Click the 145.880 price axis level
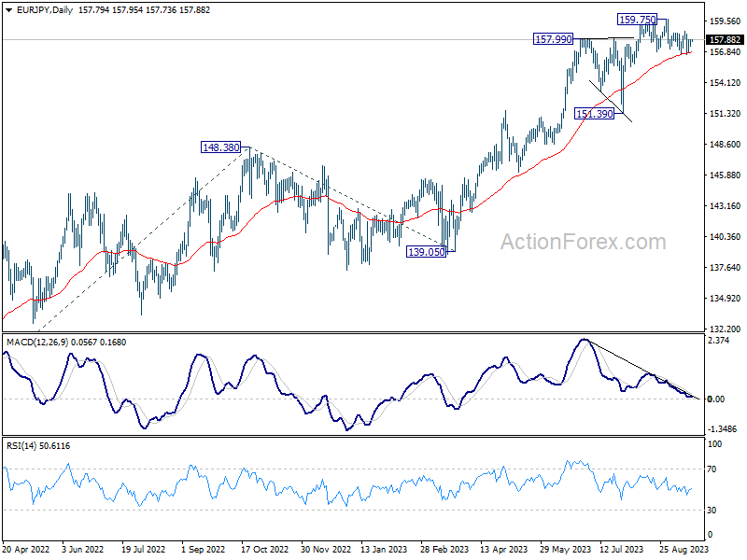747x560 pixels. coord(726,175)
